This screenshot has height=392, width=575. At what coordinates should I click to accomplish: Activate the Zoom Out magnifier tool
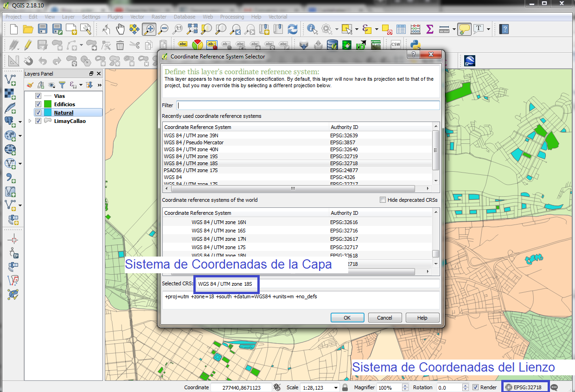163,29
